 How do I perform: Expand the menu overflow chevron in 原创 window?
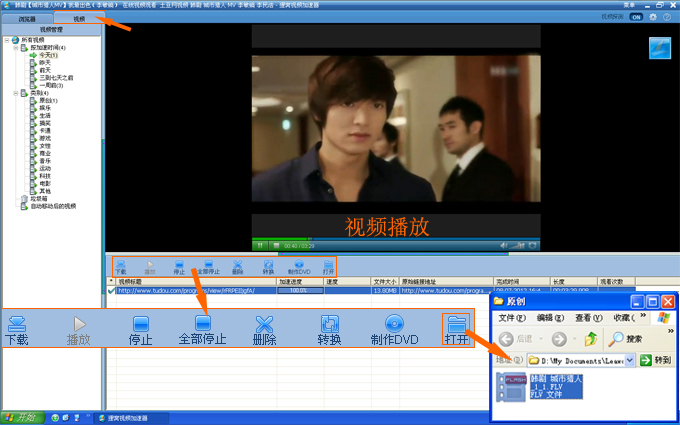[x=643, y=315]
